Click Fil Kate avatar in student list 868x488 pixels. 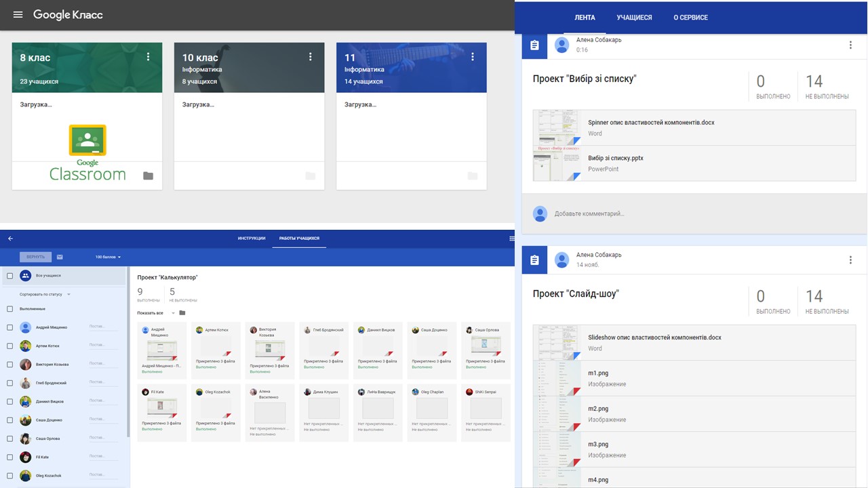pos(25,457)
